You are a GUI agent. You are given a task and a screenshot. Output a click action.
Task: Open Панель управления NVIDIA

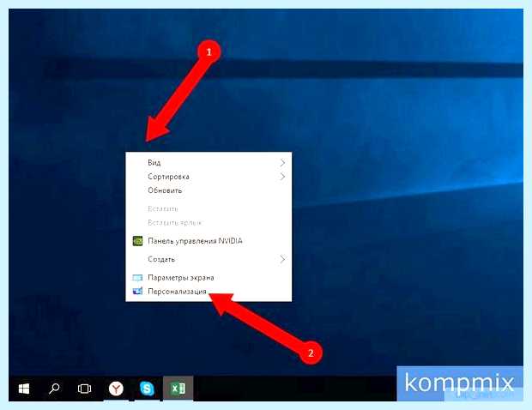pyautogui.click(x=209, y=241)
